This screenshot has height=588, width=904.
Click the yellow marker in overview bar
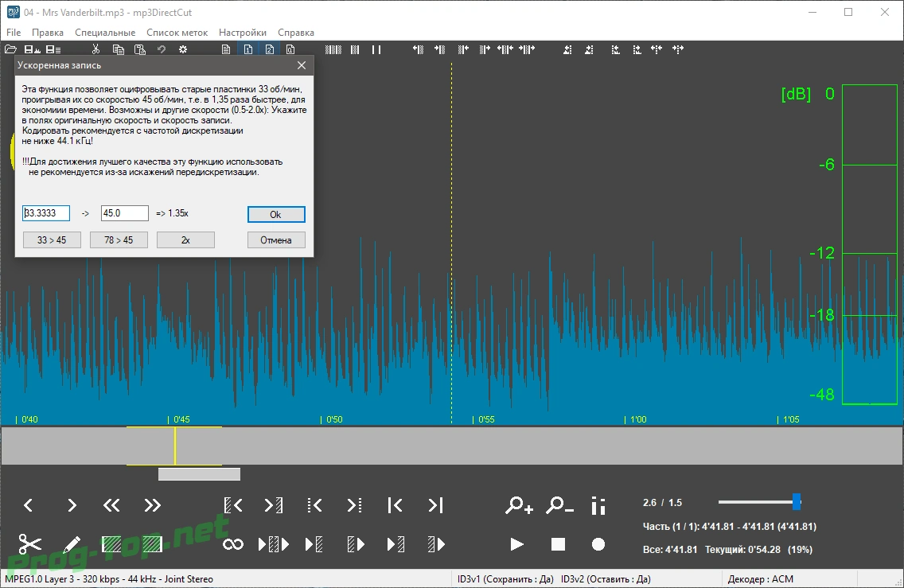(x=175, y=446)
